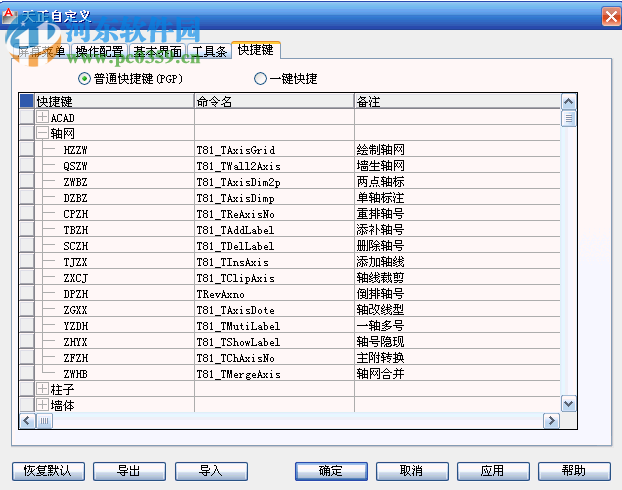Click the T81_TAddLabel command cell
This screenshot has width=622, height=490.
pos(274,230)
